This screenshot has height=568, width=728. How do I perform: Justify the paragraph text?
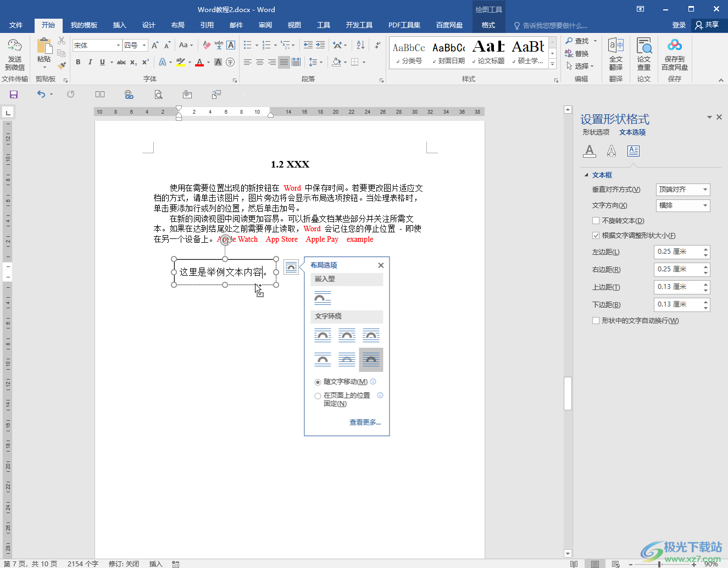tap(284, 62)
